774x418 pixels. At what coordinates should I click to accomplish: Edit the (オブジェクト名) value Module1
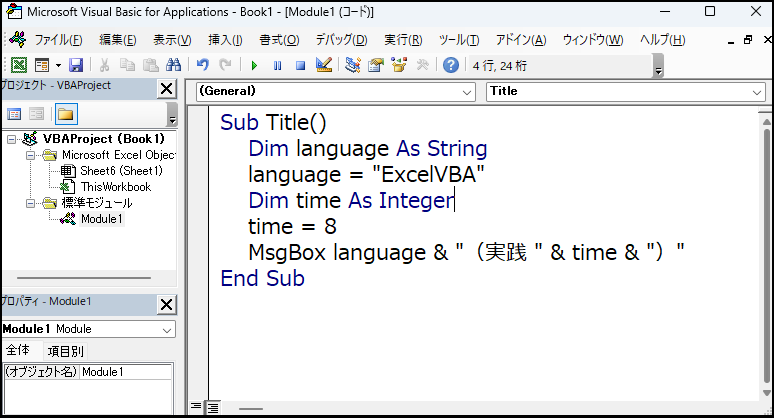coord(126,372)
